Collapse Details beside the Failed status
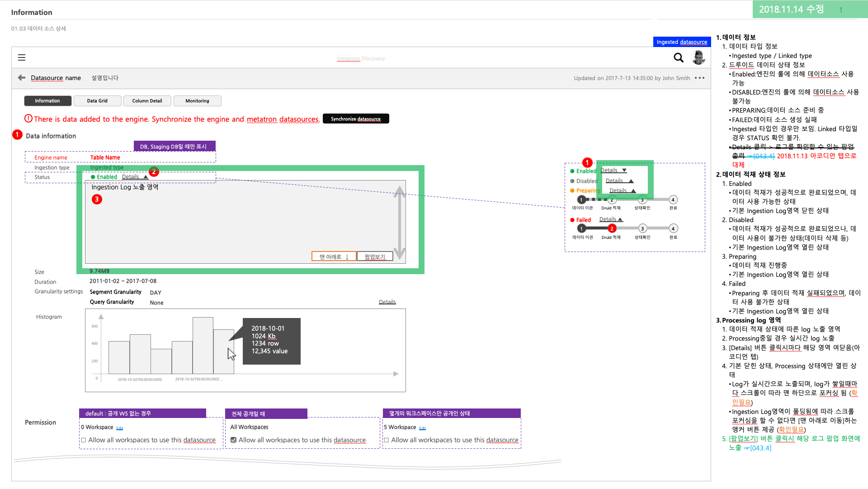Screen dimensions: 868x489 [x=611, y=219]
